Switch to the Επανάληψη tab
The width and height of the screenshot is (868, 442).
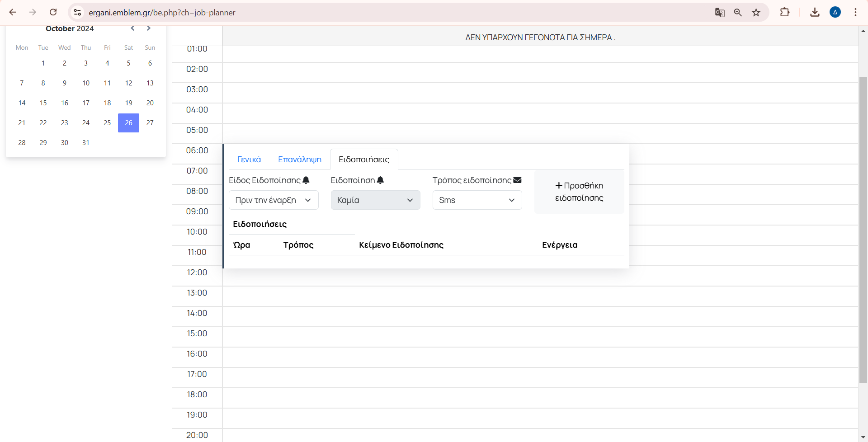pos(299,159)
